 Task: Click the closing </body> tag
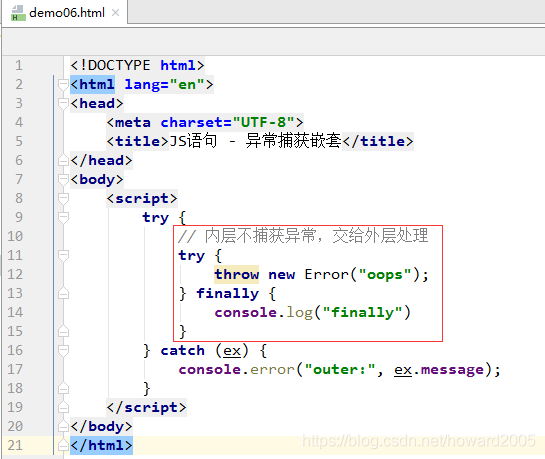coord(101,427)
